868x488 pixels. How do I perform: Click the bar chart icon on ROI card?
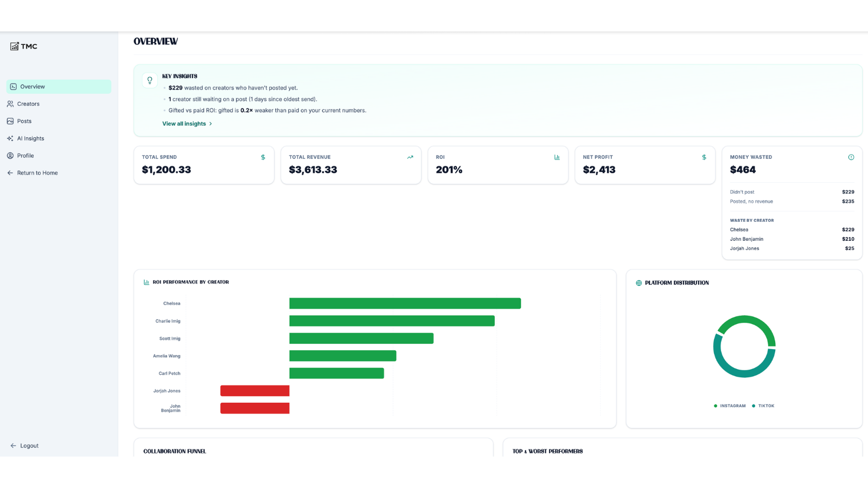coord(557,157)
